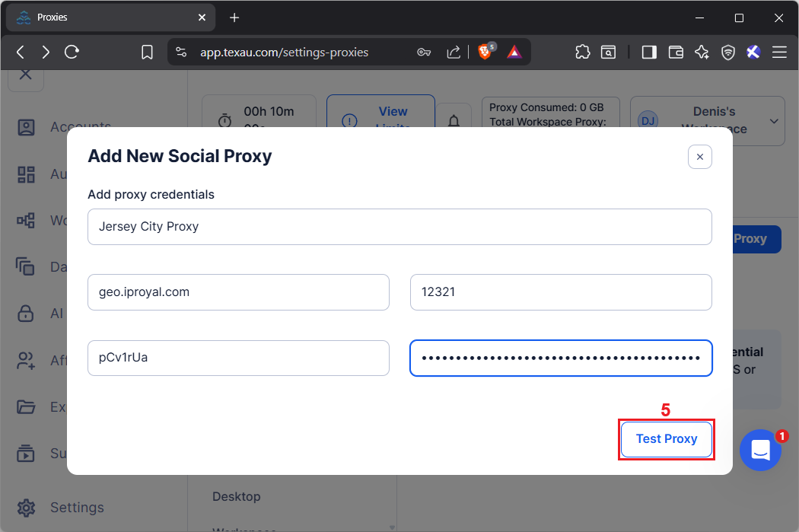Image resolution: width=799 pixels, height=532 pixels.
Task: Click the Test Proxy button
Action: pyautogui.click(x=666, y=439)
